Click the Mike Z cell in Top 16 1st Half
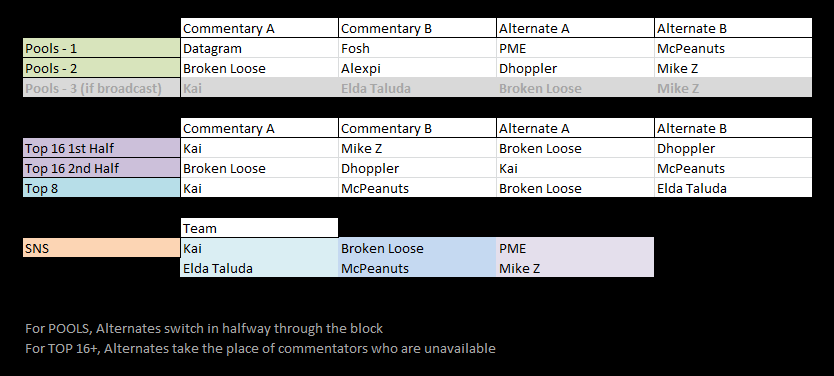 (x=418, y=148)
